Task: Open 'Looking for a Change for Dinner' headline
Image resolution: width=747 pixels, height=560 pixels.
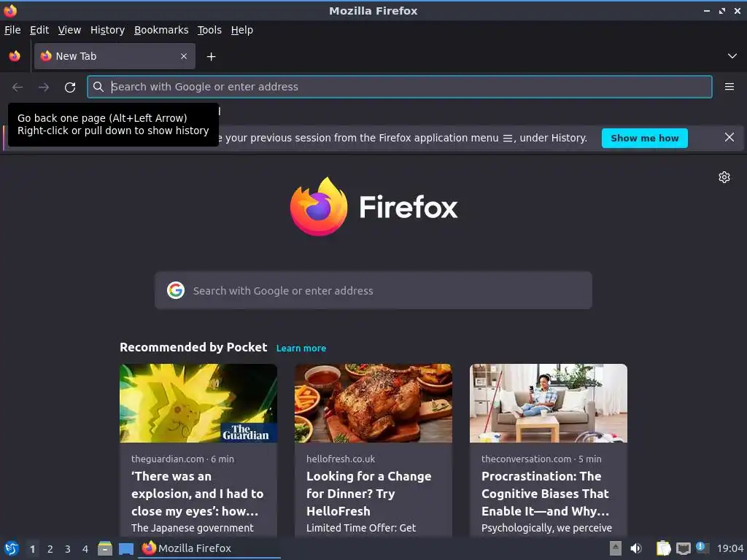Action: [x=368, y=494]
